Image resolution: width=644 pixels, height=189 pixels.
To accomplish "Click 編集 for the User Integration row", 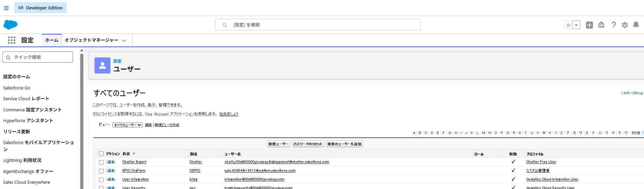I will click(x=111, y=179).
